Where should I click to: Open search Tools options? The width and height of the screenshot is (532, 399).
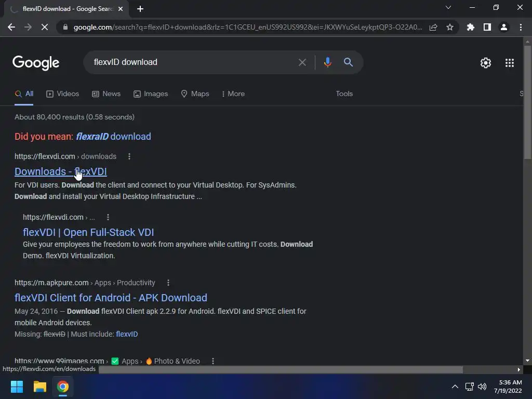click(344, 94)
